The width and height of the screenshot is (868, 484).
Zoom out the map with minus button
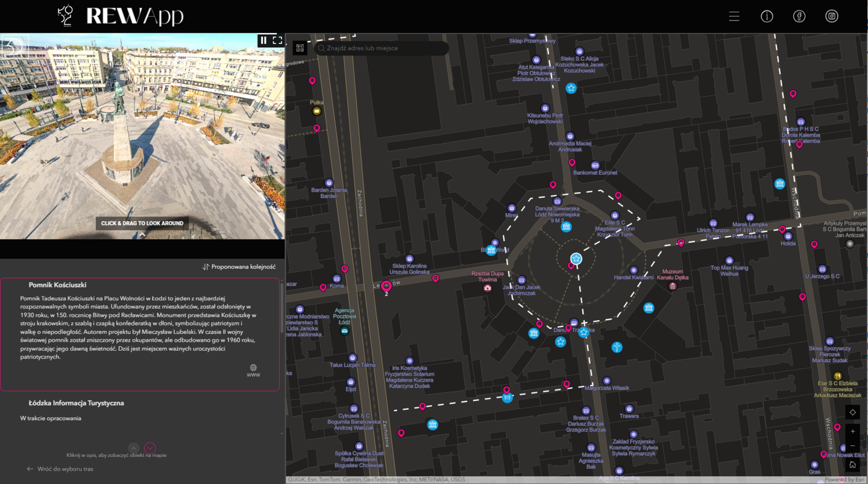pyautogui.click(x=852, y=446)
